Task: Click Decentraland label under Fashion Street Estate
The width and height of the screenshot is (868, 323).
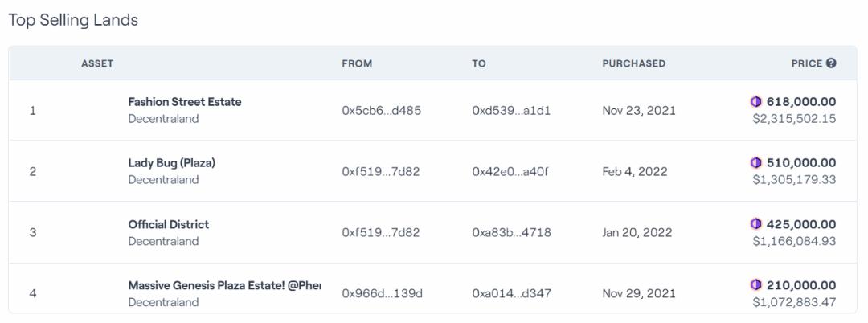Action: pos(163,118)
